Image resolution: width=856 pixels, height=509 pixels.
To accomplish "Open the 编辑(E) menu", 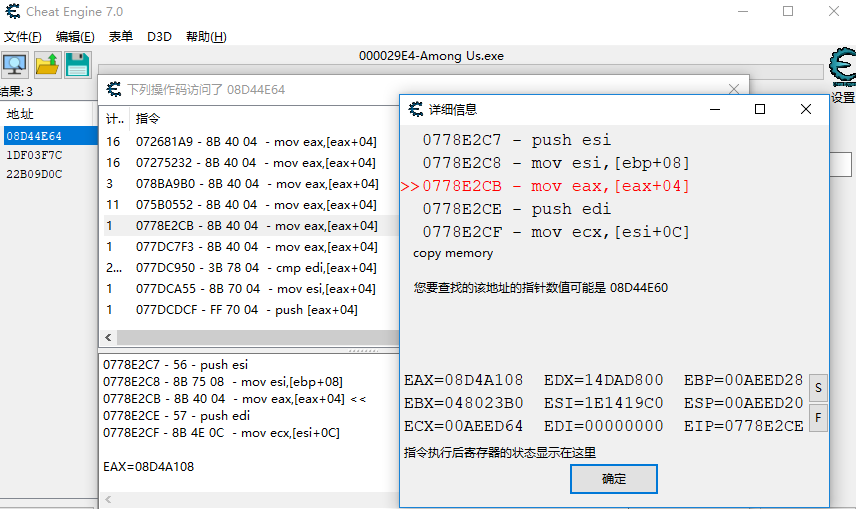I will click(x=75, y=37).
